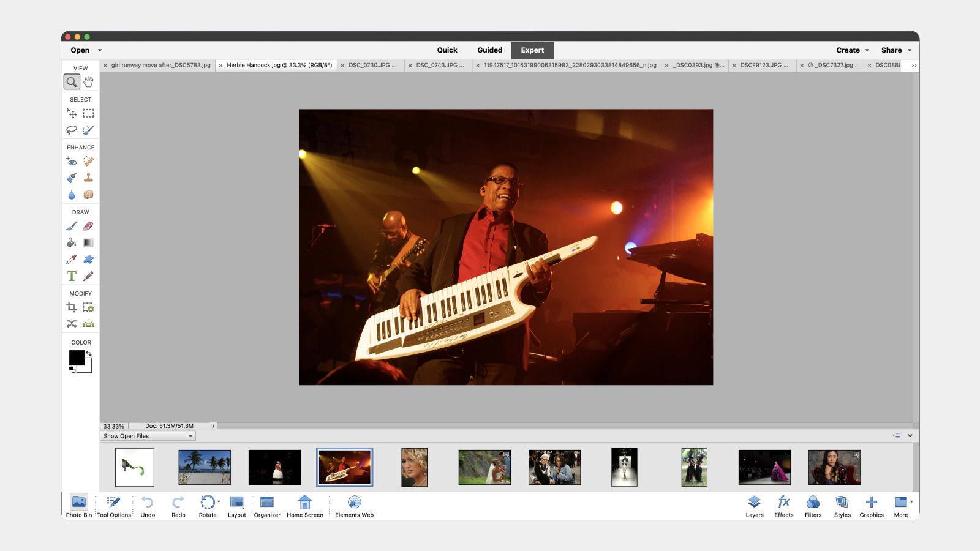The width and height of the screenshot is (980, 551).
Task: Open the Create dropdown menu
Action: pyautogui.click(x=852, y=50)
